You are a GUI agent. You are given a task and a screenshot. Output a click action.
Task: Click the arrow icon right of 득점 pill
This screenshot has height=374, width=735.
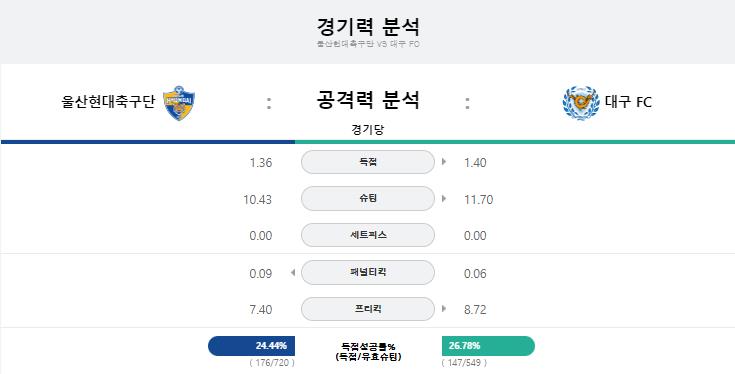(444, 162)
